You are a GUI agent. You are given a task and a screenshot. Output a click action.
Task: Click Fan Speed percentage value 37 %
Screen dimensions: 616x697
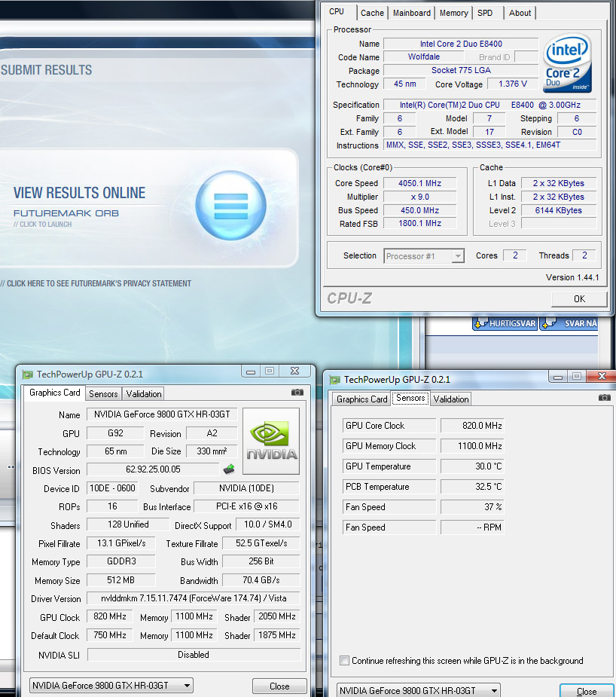click(472, 507)
